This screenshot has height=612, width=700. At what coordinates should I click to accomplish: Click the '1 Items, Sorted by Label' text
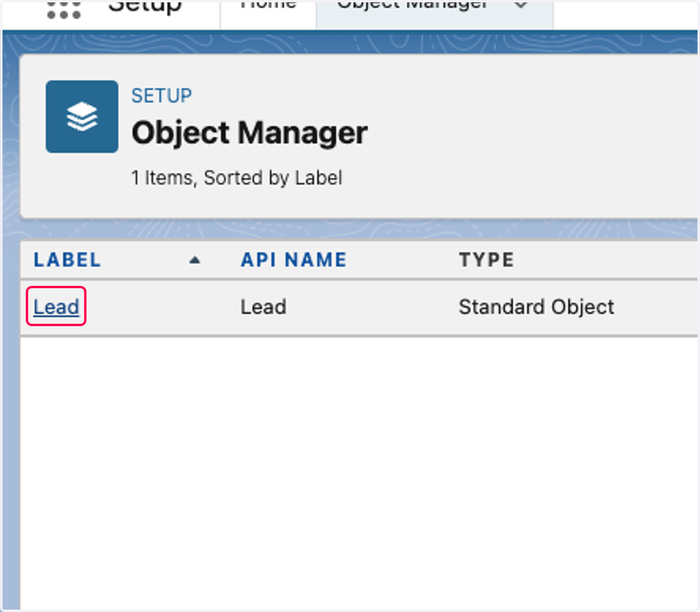[x=237, y=177]
